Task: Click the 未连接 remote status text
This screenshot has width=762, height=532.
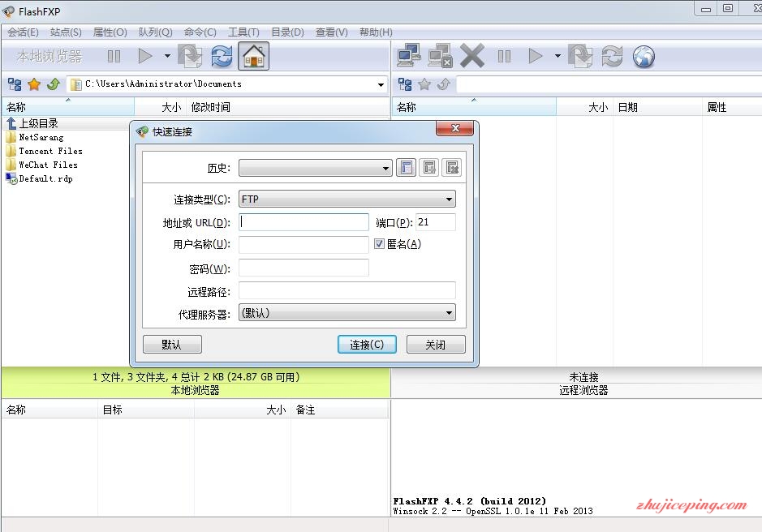Action: pyautogui.click(x=583, y=377)
